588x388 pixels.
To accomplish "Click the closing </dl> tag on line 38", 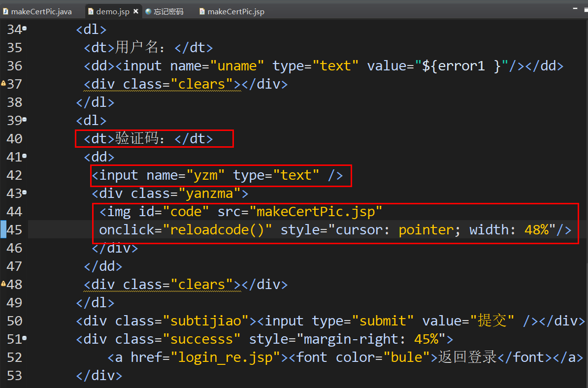I will click(95, 102).
